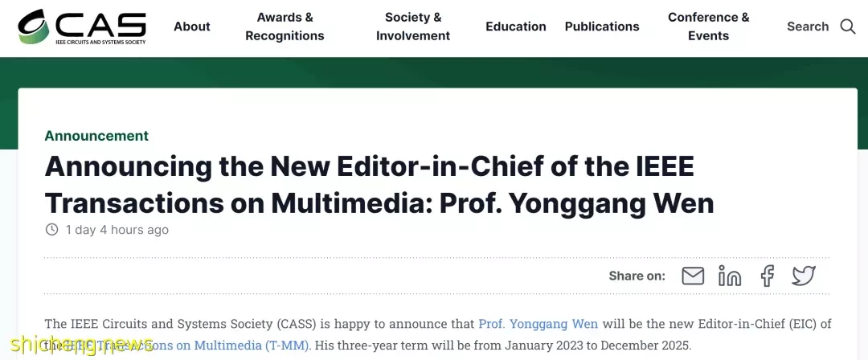Expand Awards & Recognitions menu
868x360 pixels.
[x=285, y=27]
